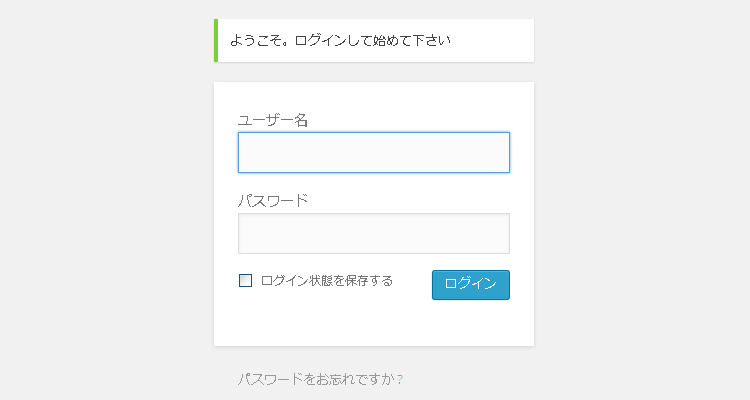Click the パスワード field label

272,200
